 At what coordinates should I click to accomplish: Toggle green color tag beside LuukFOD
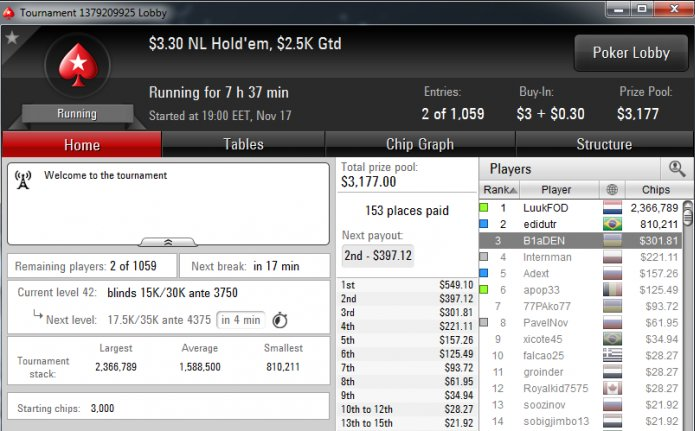484,208
